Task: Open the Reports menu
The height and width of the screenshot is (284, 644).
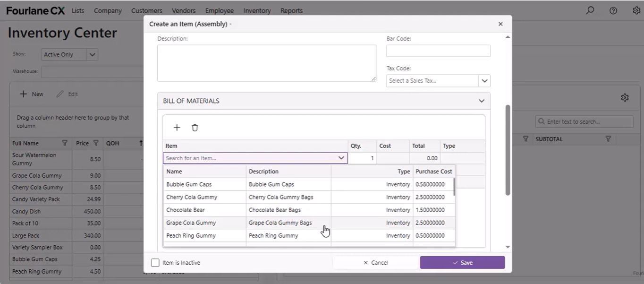Action: click(291, 10)
